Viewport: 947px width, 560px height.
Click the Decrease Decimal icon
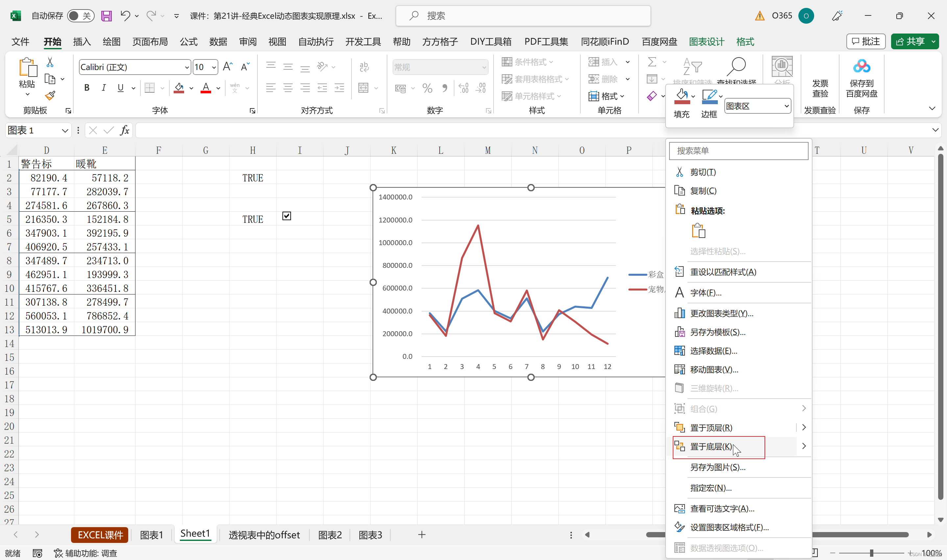[x=481, y=88]
